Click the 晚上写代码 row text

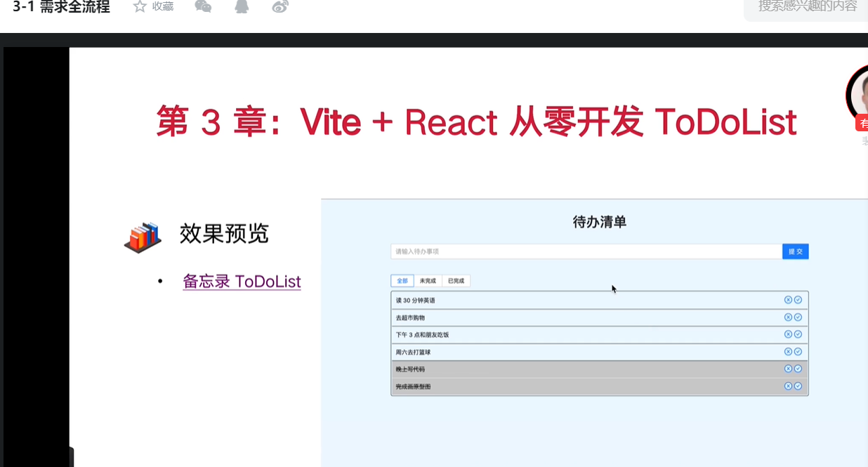[x=410, y=369]
